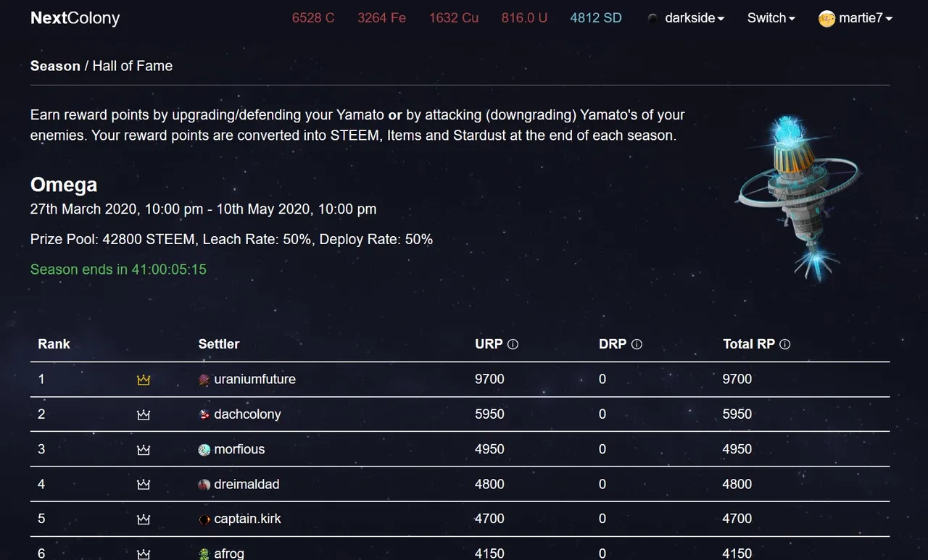
Task: Click the captain.kirk avatar icon
Action: click(x=204, y=519)
